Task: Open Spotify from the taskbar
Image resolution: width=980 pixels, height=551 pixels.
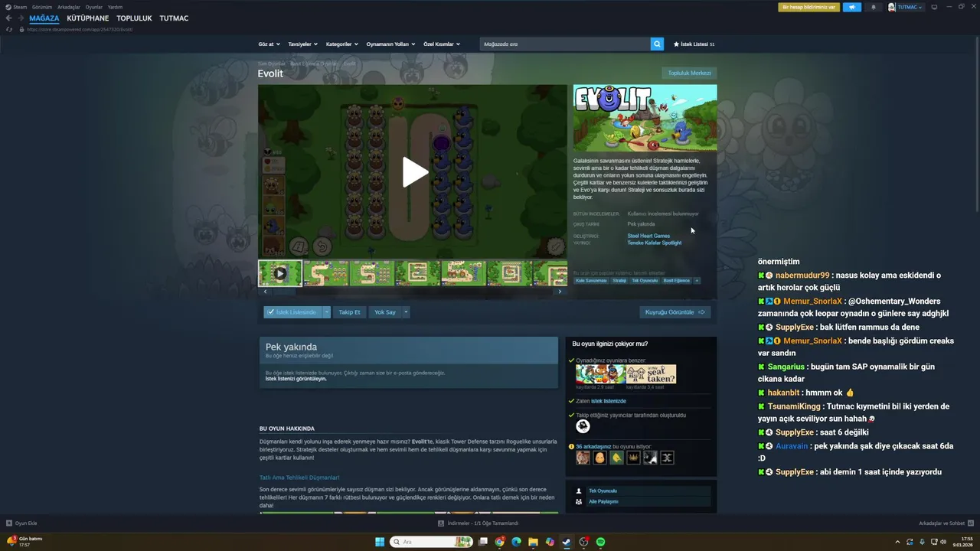Action: pos(600,542)
